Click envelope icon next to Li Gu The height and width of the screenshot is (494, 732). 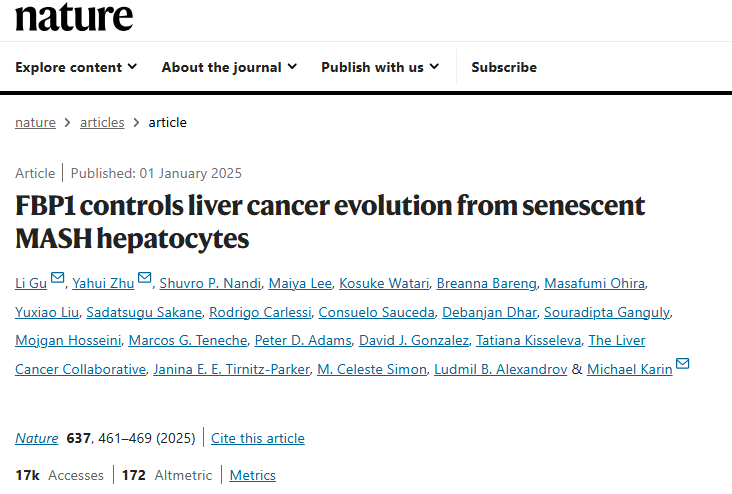coord(57,277)
